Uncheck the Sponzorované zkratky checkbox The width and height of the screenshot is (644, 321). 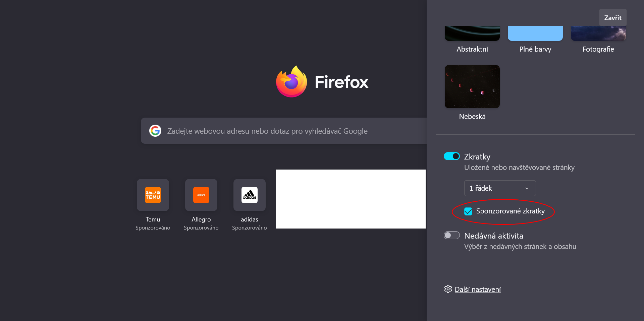[468, 211]
